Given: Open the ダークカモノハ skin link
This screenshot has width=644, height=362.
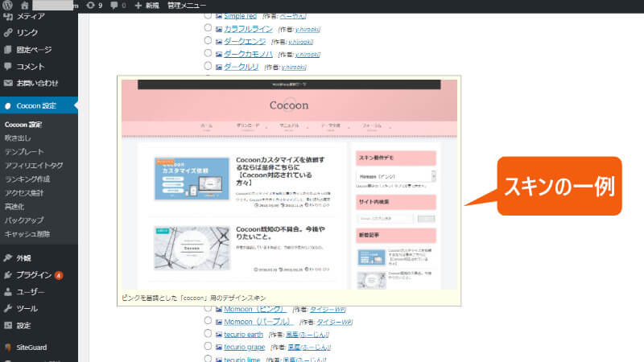Looking at the screenshot, I should coord(248,54).
